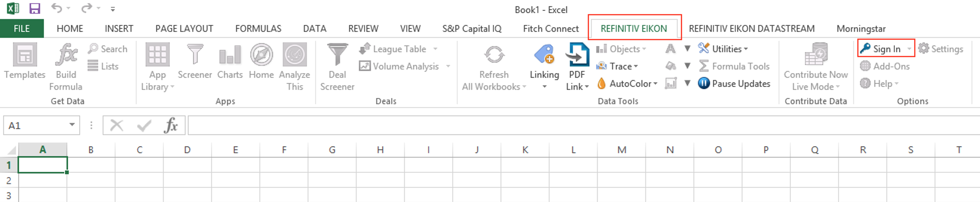Switch to the REVIEW tab
This screenshot has width=980, height=202.
[363, 29]
